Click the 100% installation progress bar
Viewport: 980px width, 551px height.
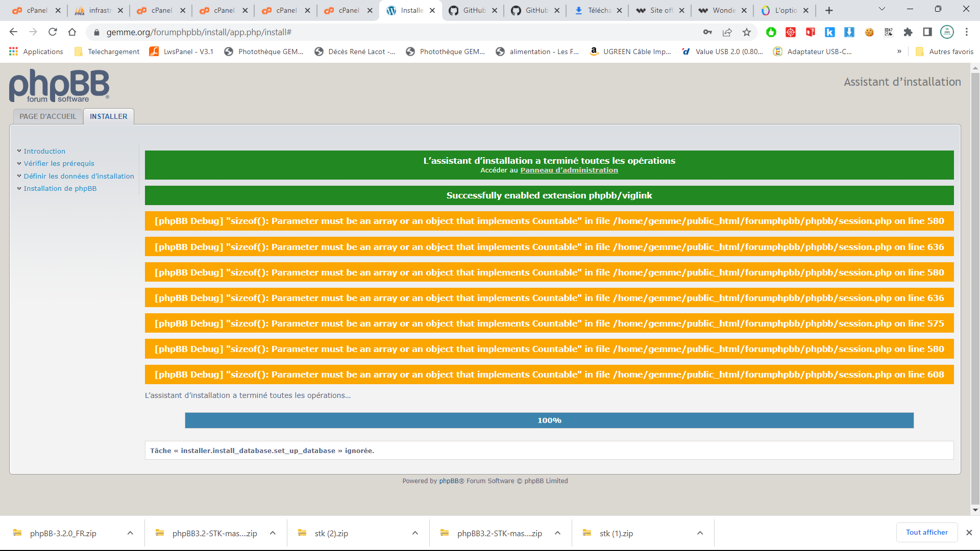[549, 420]
